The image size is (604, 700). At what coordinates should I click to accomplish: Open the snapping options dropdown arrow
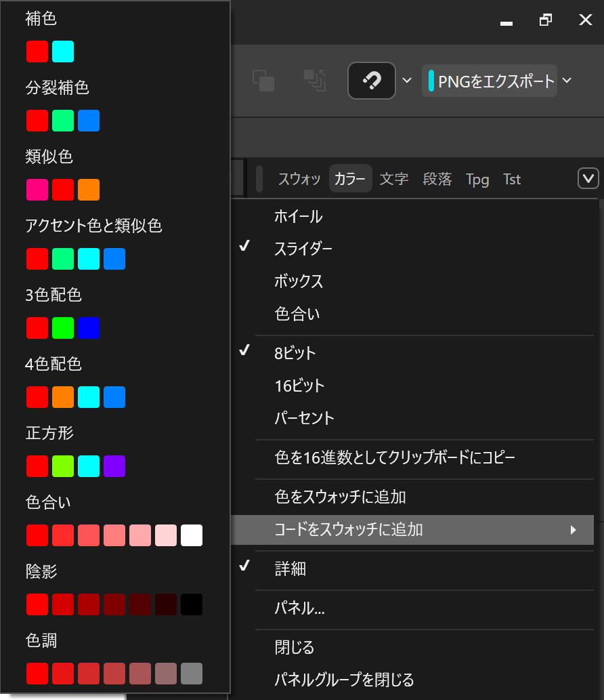point(406,80)
